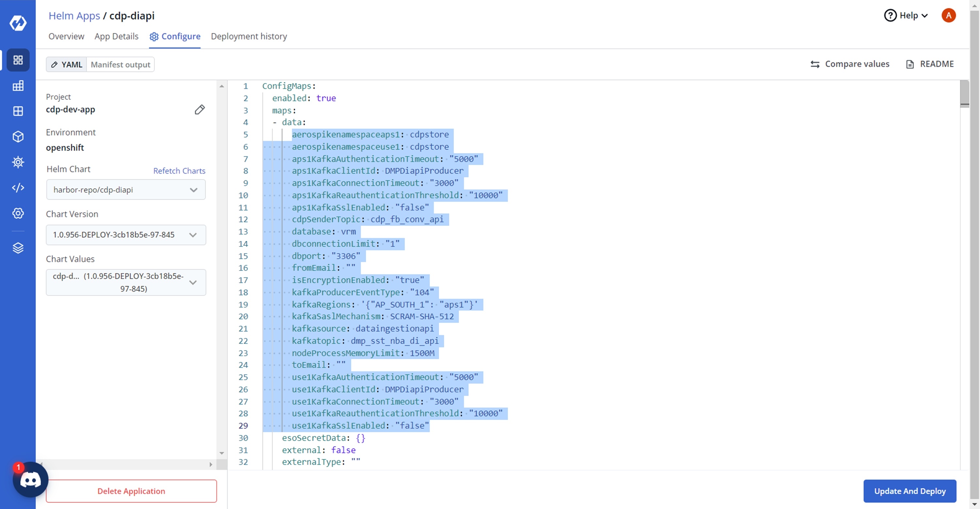The height and width of the screenshot is (509, 980).
Task: Open the cube chart store icon
Action: pyautogui.click(x=18, y=137)
